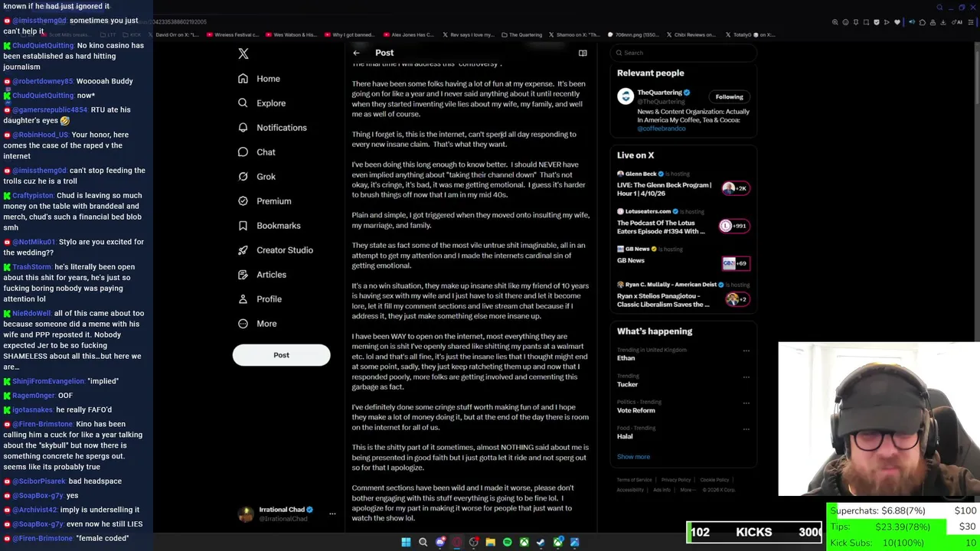Open the 'Chibi Reviews on' bookmark
The image size is (980, 551).
point(691,34)
